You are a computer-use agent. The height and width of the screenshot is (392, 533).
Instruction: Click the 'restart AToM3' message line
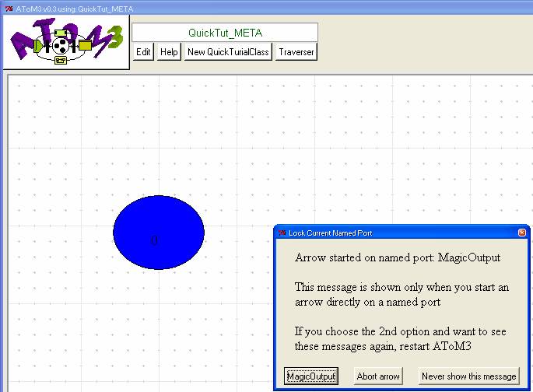[x=383, y=346]
